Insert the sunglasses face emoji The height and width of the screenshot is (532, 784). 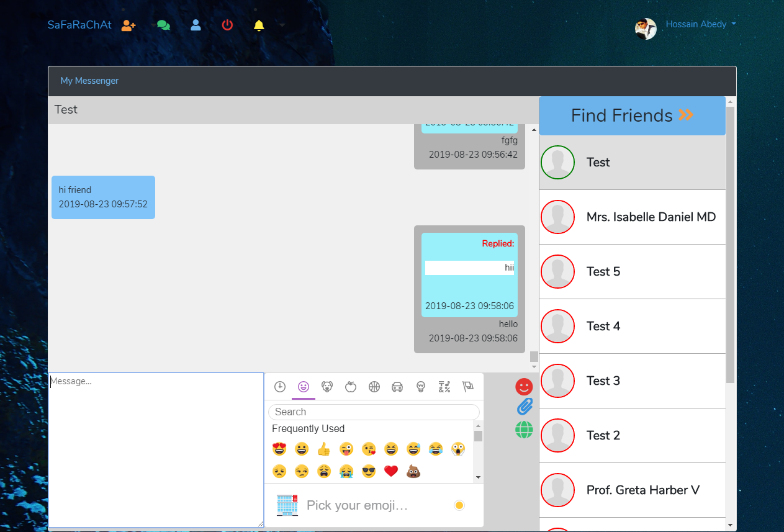(x=369, y=471)
